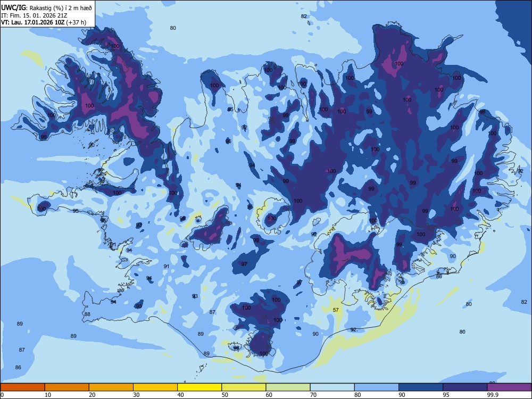Click the '88' humidity value on the map
The width and height of the screenshot is (532, 399).
(88, 314)
